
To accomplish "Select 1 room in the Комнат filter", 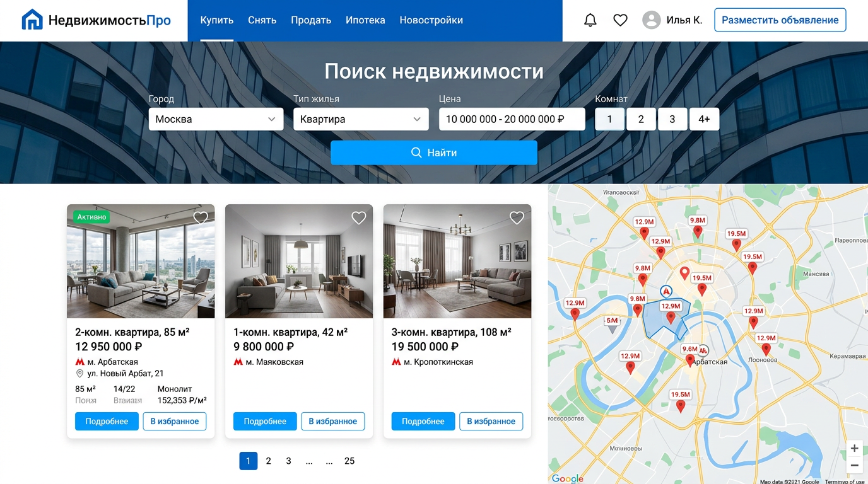I will click(609, 119).
